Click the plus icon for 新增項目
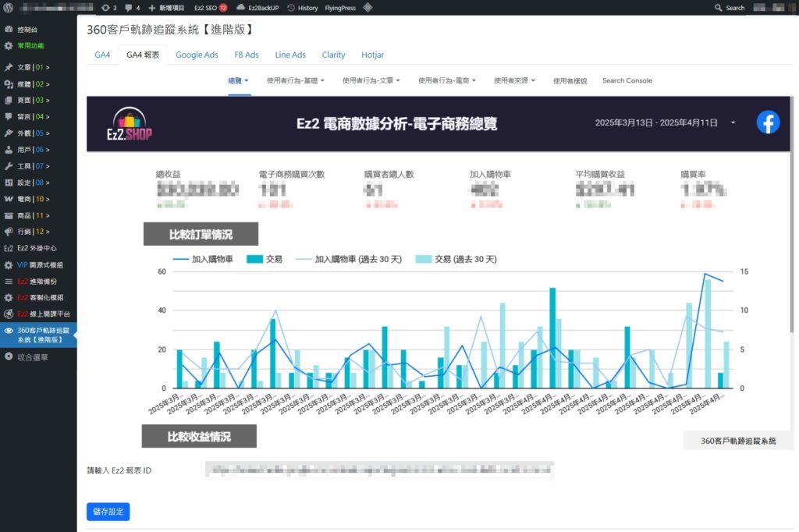799x532 pixels. [x=152, y=8]
